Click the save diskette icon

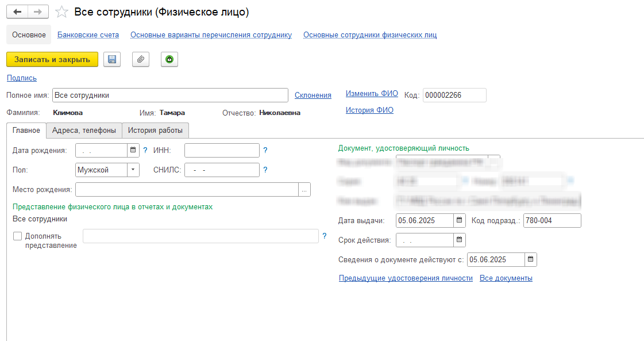click(x=112, y=59)
